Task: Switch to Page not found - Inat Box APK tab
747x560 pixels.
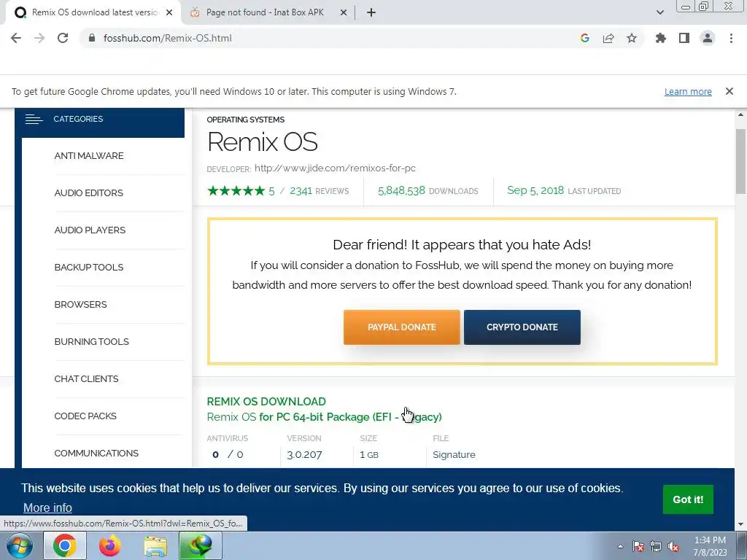Action: (265, 13)
